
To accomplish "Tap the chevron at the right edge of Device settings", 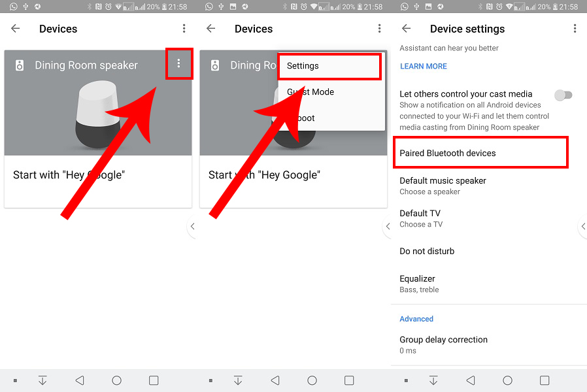I will tap(582, 227).
